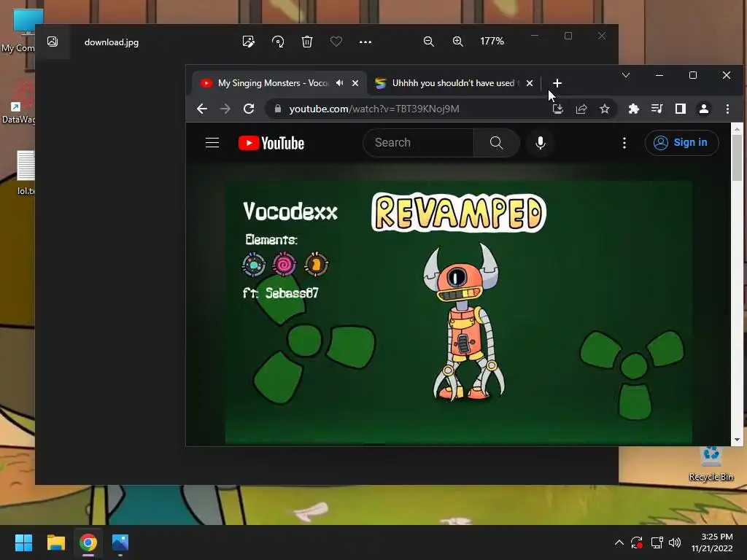Click the scrollbar up arrow in Chrome
This screenshot has height=560, width=747.
click(x=737, y=128)
